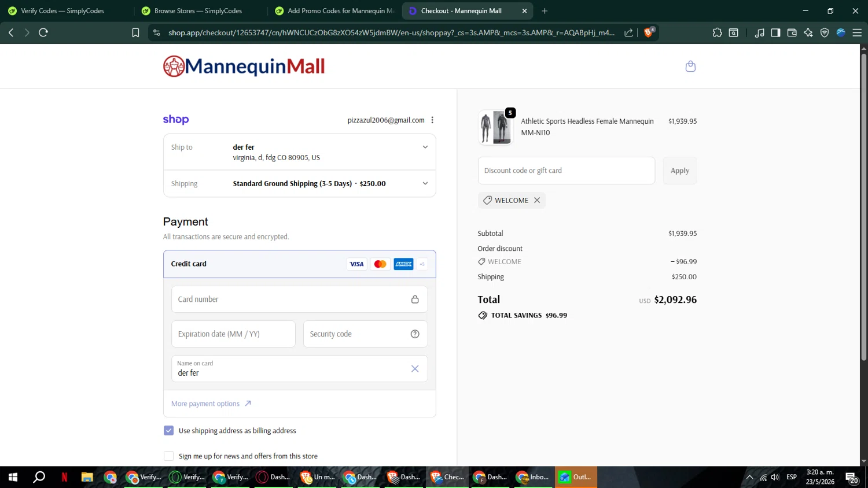
Task: Click the address bar URL
Action: pos(391,32)
